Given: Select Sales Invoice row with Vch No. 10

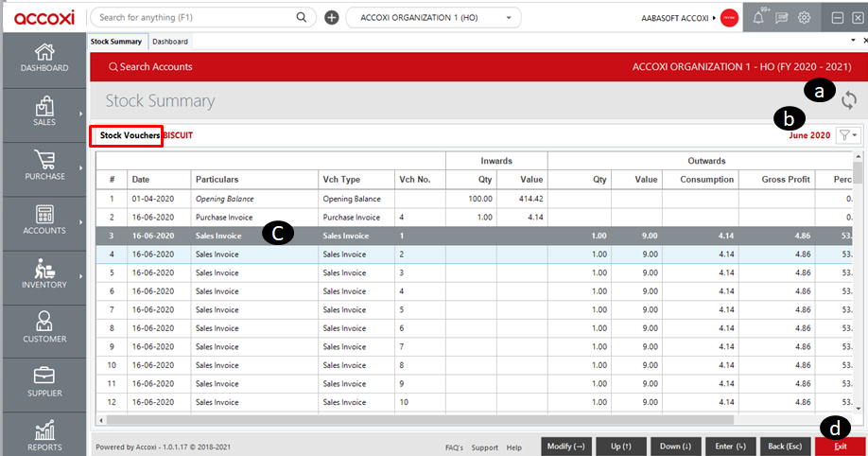Looking at the screenshot, I should tap(475, 402).
